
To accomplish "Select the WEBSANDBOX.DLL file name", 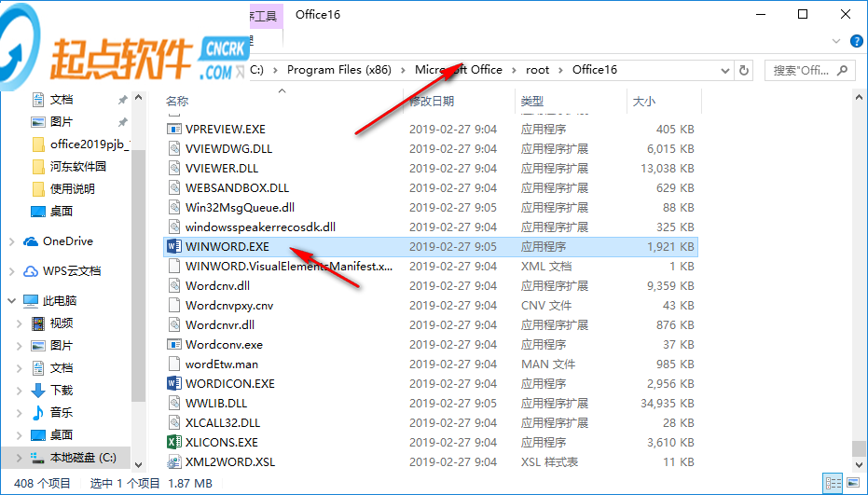I will click(237, 187).
